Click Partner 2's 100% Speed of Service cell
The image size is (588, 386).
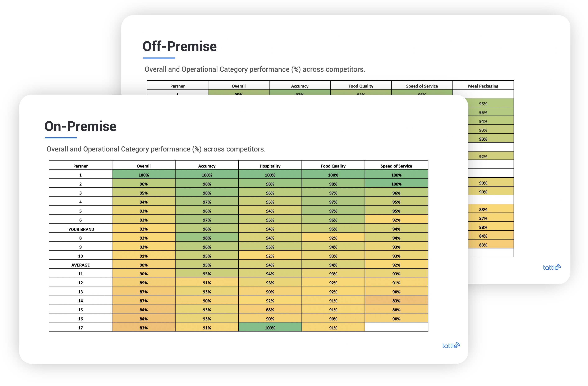(x=396, y=184)
